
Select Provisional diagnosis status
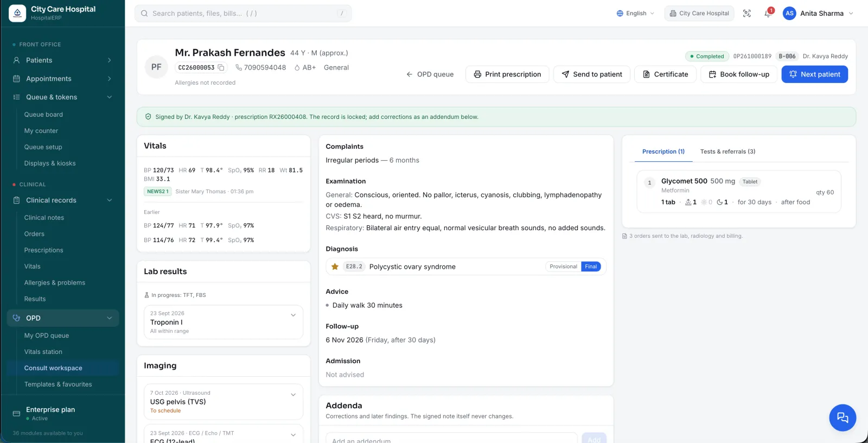[x=563, y=267]
